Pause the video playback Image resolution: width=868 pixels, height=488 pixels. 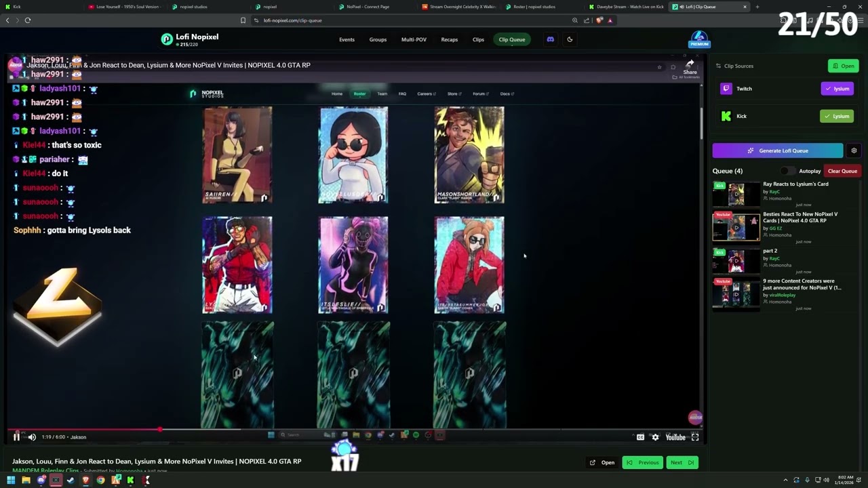[x=16, y=437]
